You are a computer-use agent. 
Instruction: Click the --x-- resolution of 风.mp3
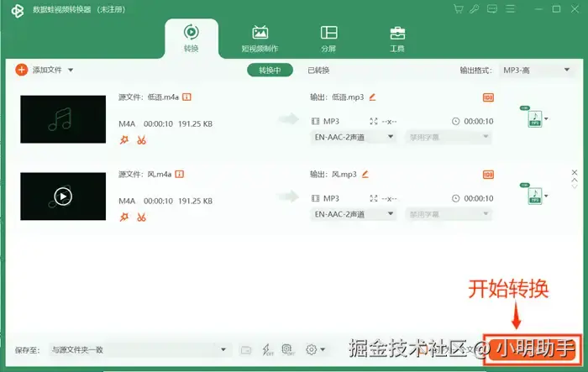tap(389, 198)
